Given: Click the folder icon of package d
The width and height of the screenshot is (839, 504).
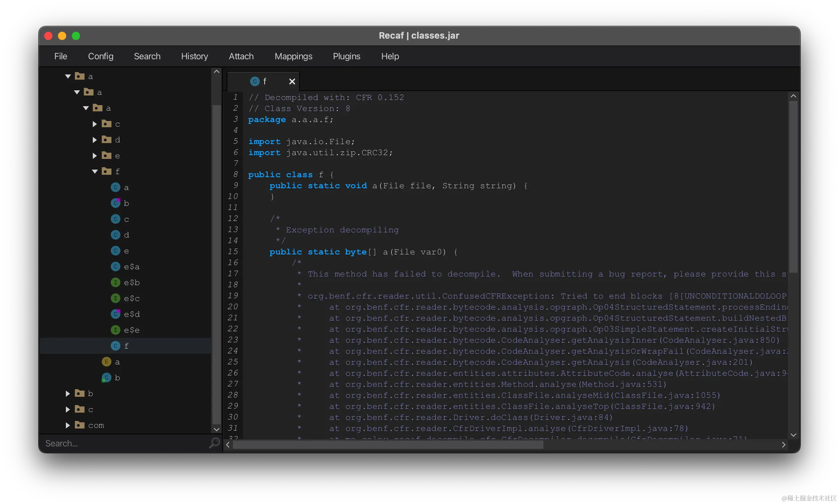Looking at the screenshot, I should (107, 139).
